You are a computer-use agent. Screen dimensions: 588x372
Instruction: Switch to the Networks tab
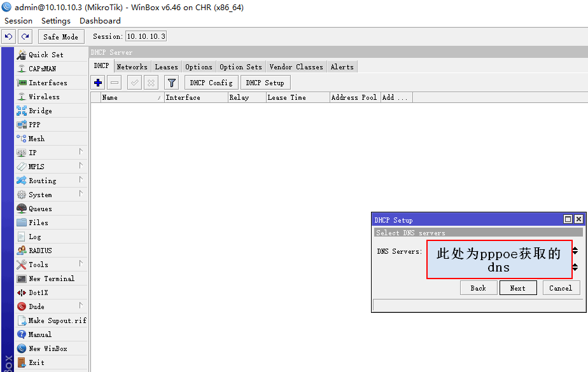[x=132, y=67]
